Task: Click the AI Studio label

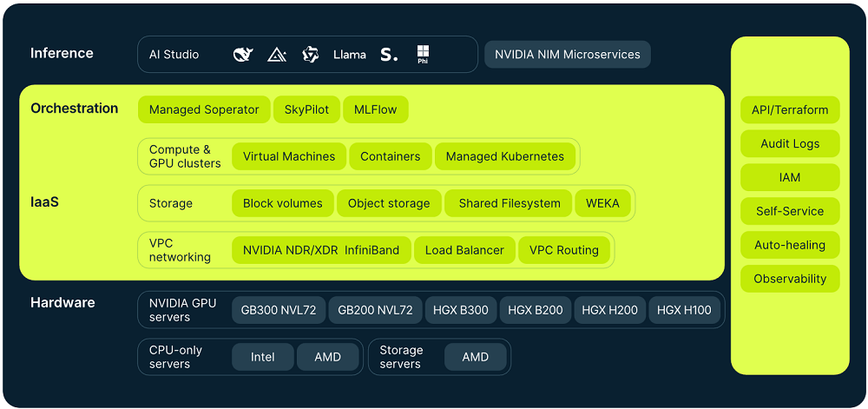Action: point(174,55)
